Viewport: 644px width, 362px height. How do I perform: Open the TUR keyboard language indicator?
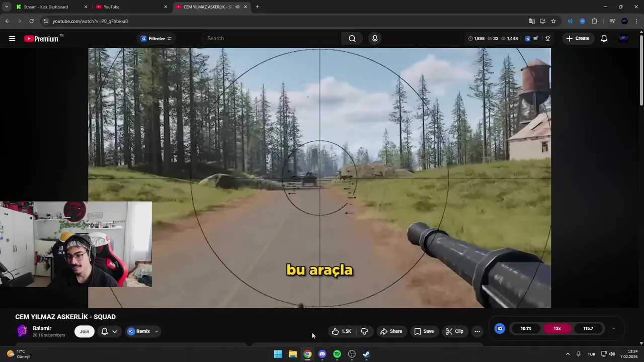[591, 354]
